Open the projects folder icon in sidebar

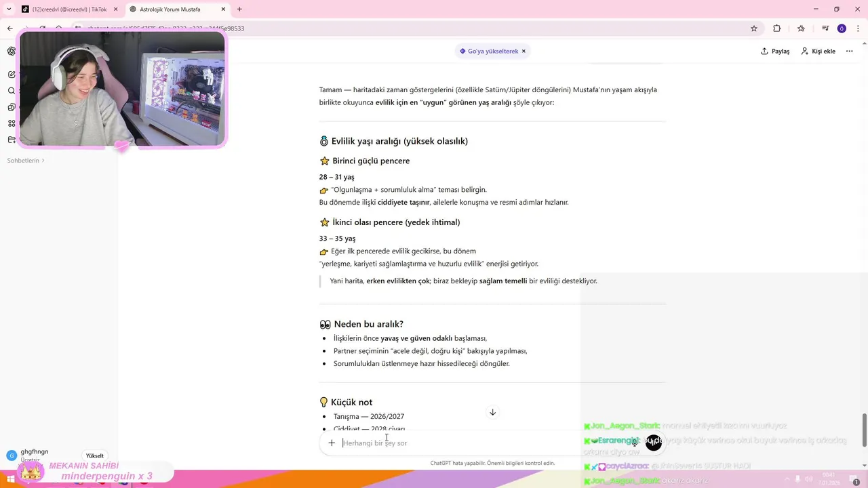[12, 140]
